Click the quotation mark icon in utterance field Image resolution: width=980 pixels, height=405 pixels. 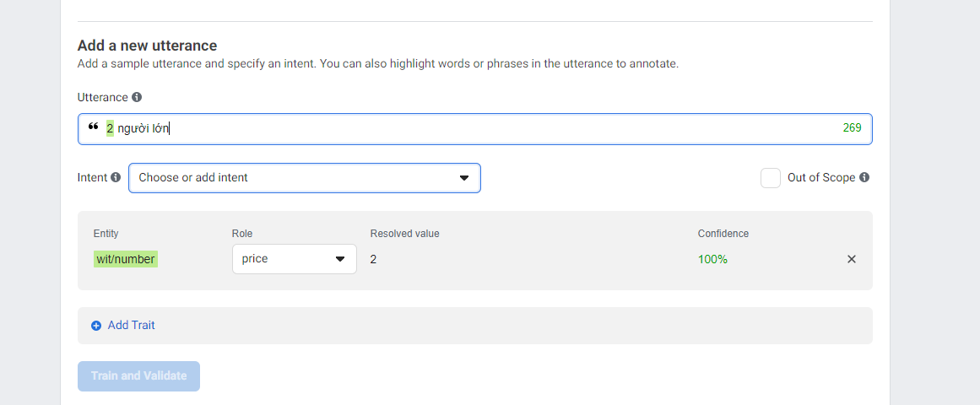click(94, 128)
